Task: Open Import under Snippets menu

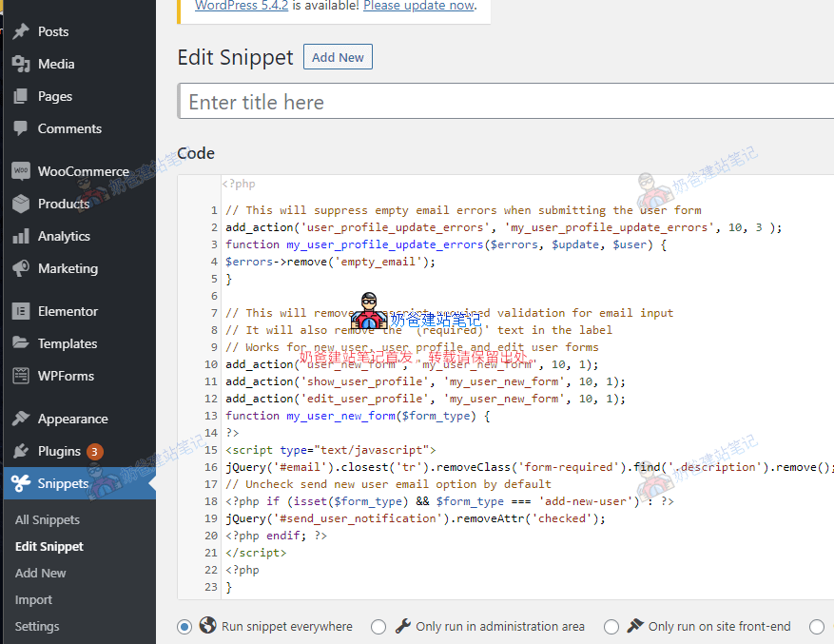Action: 33,599
